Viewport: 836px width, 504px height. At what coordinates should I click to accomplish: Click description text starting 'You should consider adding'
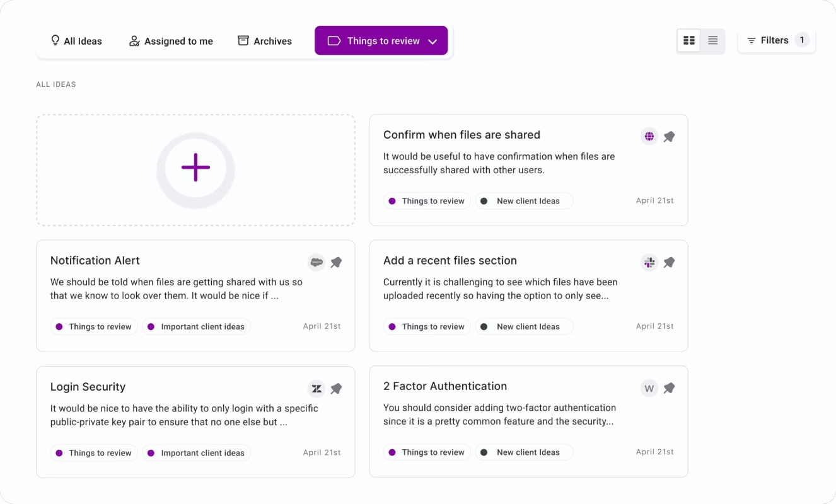(x=500, y=415)
